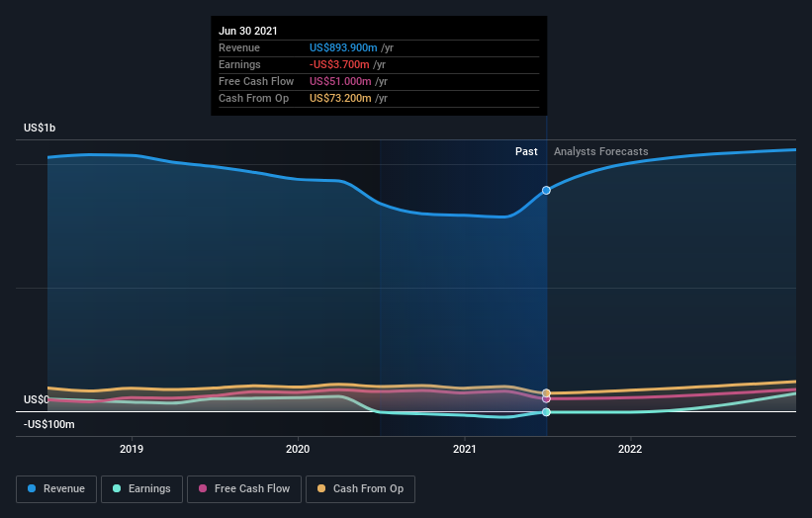
Task: Click the orange Cash From Op legend dot
Action: (x=321, y=488)
